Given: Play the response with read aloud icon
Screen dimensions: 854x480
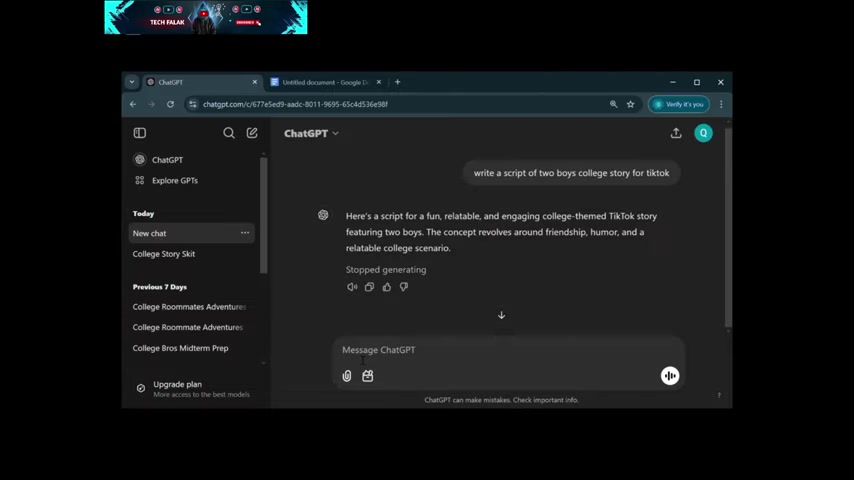Looking at the screenshot, I should tap(352, 287).
